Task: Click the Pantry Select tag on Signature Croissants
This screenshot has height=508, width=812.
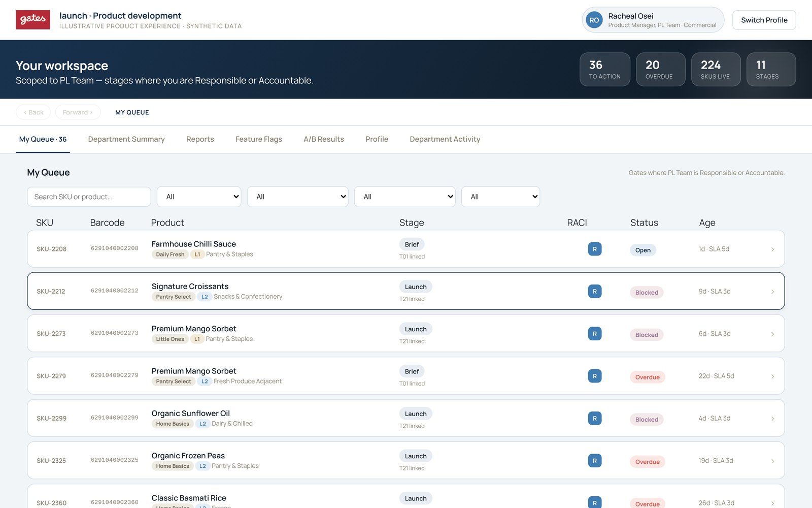Action: [x=174, y=297]
